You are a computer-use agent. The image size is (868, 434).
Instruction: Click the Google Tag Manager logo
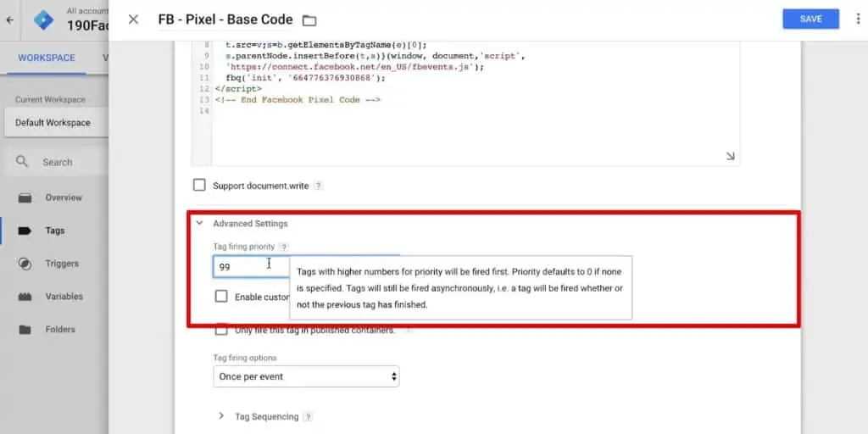[43, 20]
